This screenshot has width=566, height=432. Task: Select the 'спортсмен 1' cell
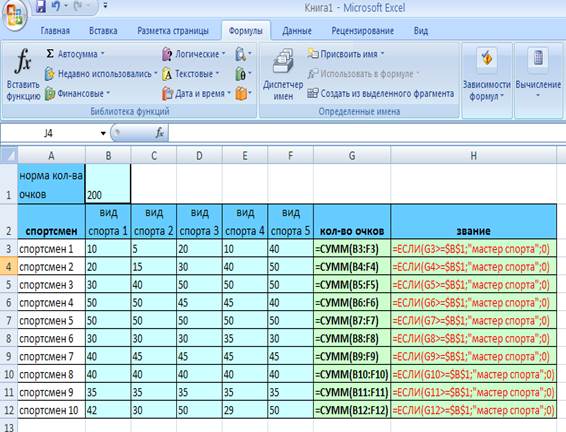(x=51, y=249)
